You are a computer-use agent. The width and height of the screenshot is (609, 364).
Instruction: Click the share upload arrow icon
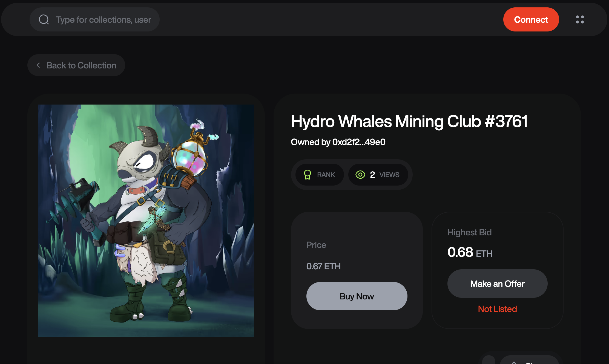pyautogui.click(x=514, y=362)
